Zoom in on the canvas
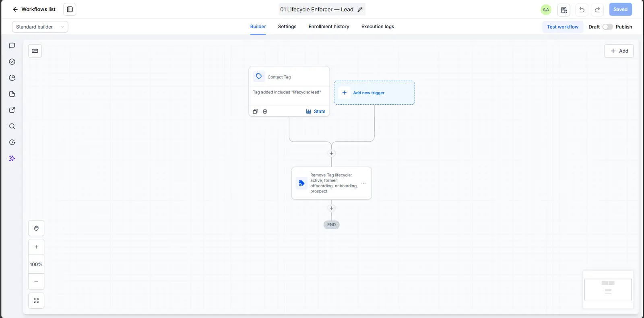This screenshot has width=644, height=318. tap(36, 247)
